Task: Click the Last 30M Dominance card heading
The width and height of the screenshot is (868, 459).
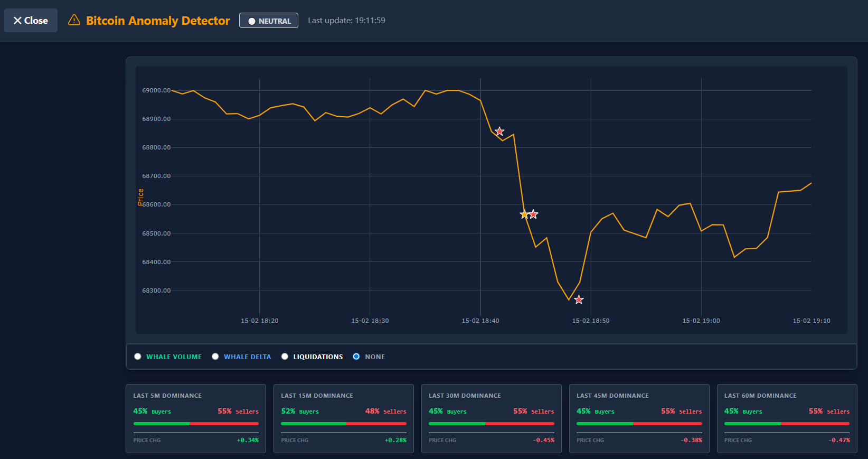Action: [x=465, y=396]
